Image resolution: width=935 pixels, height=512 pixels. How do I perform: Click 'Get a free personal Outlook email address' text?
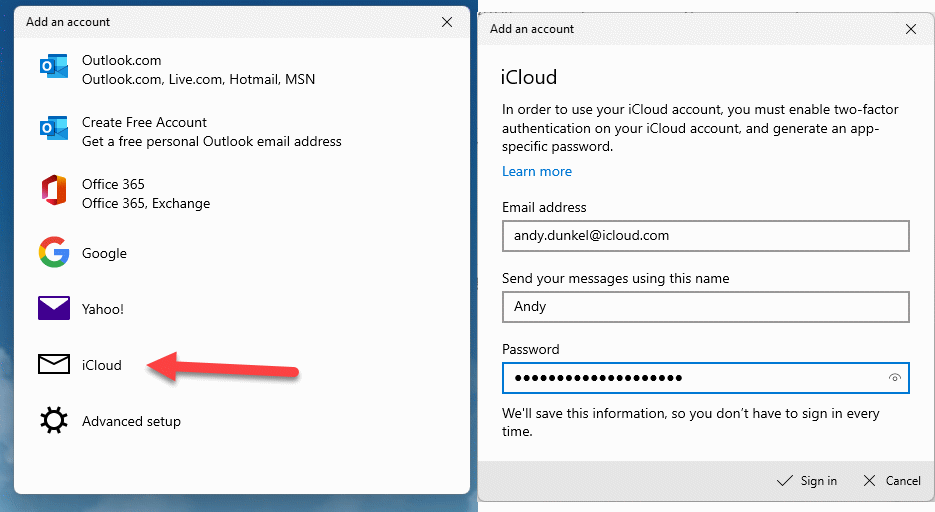point(212,141)
